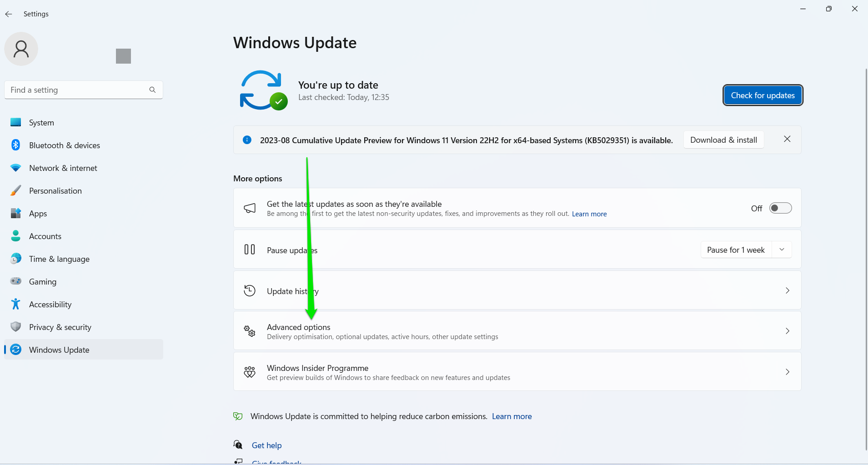Open Time & language category
This screenshot has height=465, width=868.
click(x=84, y=259)
